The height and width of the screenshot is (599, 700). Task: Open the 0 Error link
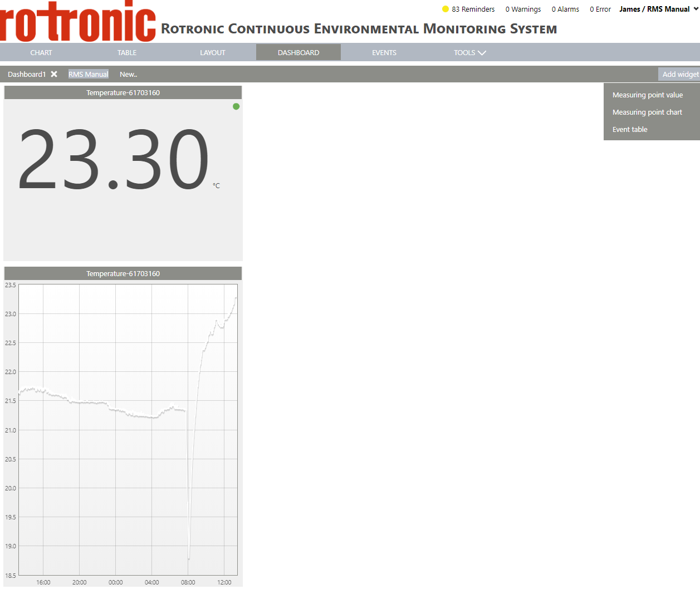tap(600, 9)
